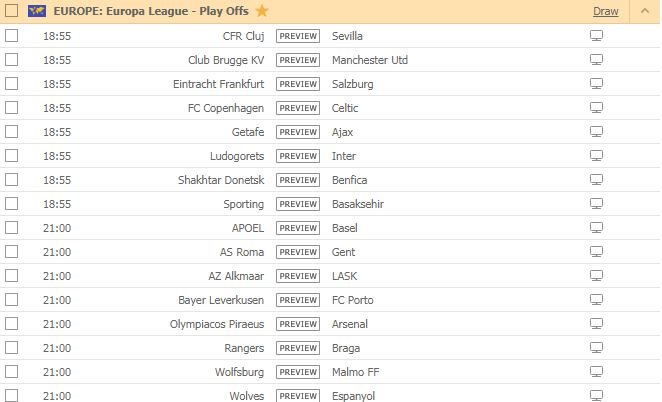Check the box beside FC Copenhagen vs Celtic
The height and width of the screenshot is (402, 662).
[x=11, y=108]
